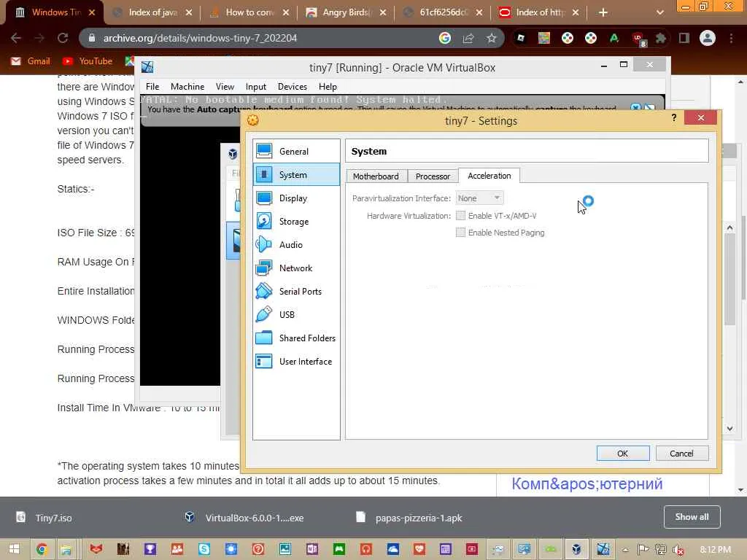Expand Chrome tab search chevron
The image size is (747, 560).
[x=659, y=12]
